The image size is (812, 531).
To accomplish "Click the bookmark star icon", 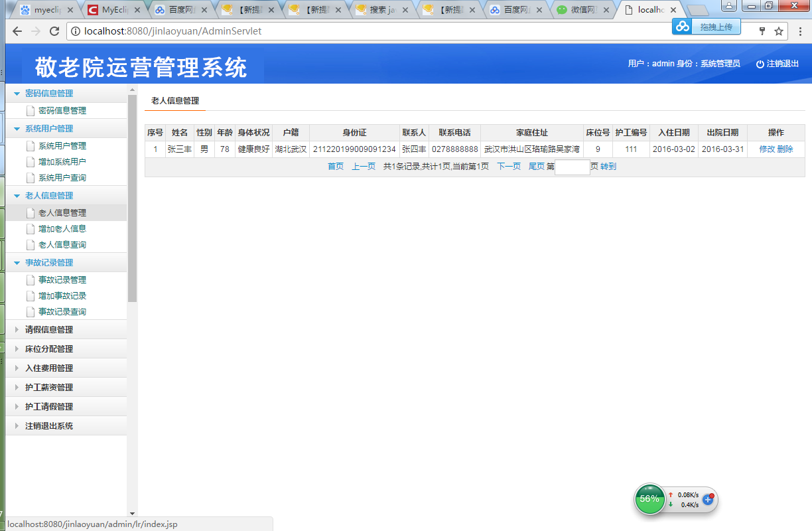I will (779, 31).
